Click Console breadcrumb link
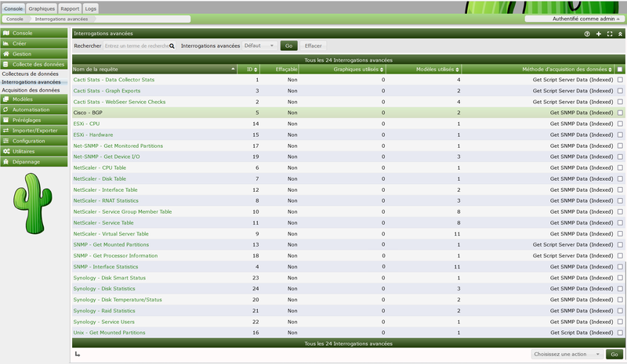Image resolution: width=627 pixels, height=364 pixels. pyautogui.click(x=15, y=19)
